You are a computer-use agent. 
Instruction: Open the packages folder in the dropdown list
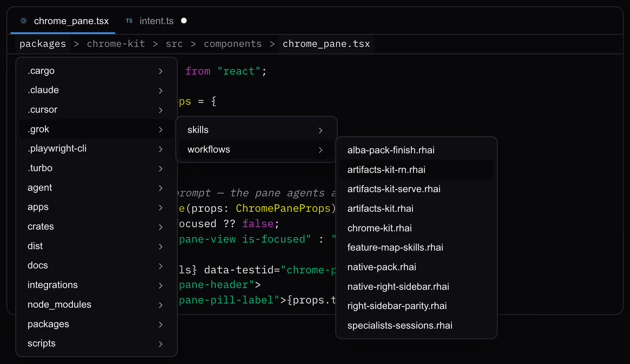(97, 324)
